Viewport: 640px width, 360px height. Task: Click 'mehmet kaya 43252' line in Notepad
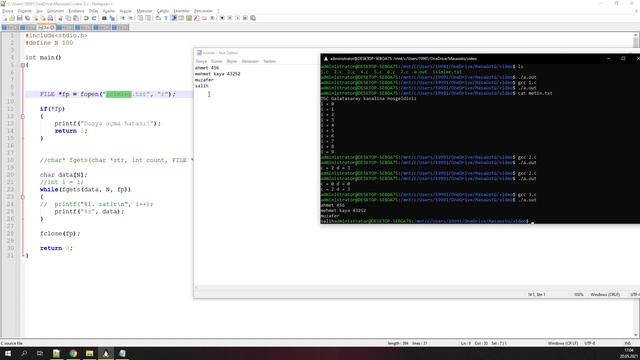tap(218, 74)
